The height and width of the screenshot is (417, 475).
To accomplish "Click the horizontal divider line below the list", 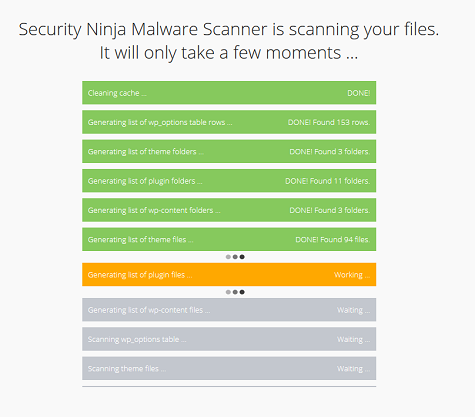I will click(x=229, y=387).
